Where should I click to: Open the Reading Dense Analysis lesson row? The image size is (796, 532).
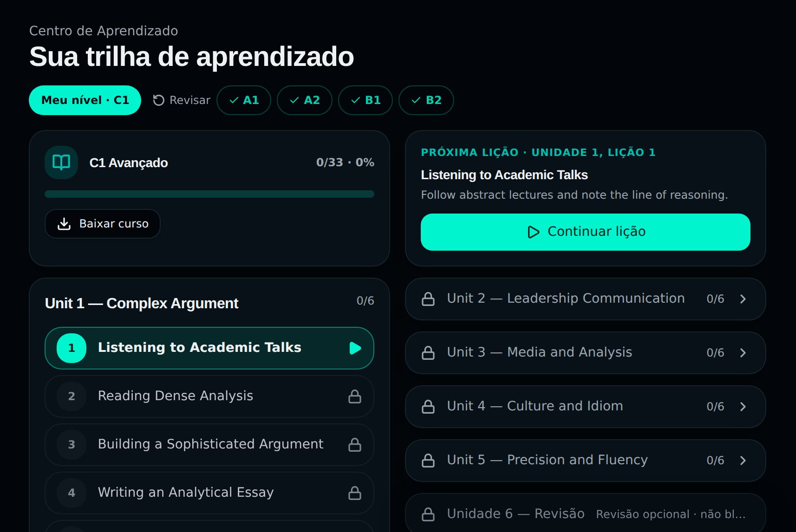coord(209,396)
